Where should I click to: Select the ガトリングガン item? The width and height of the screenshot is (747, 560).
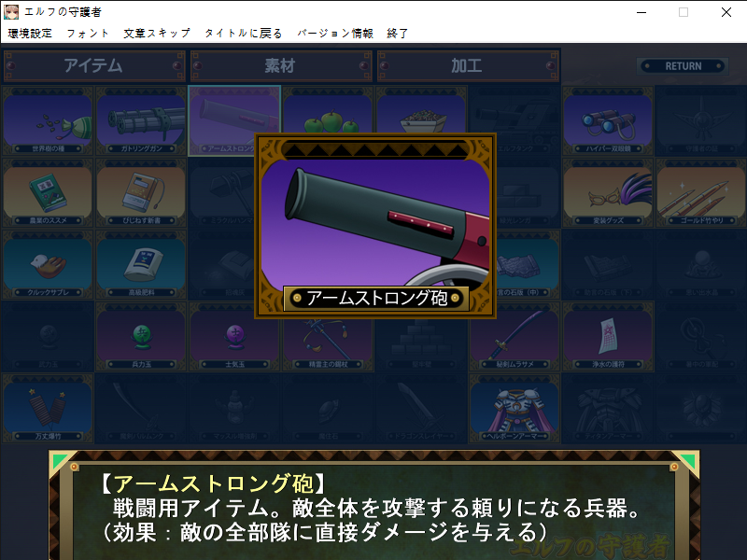(x=141, y=121)
